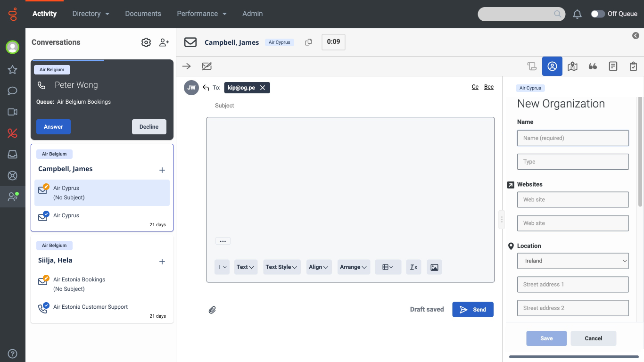Open the Text Style dropdown
The image size is (644, 362).
pyautogui.click(x=281, y=267)
